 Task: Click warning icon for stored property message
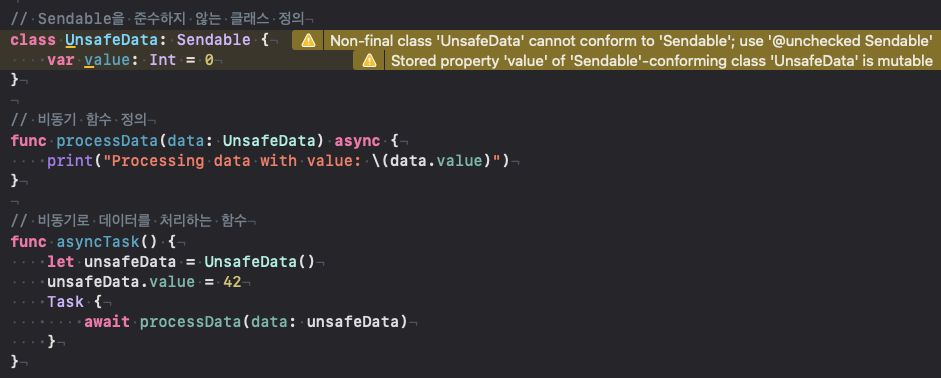[x=369, y=61]
